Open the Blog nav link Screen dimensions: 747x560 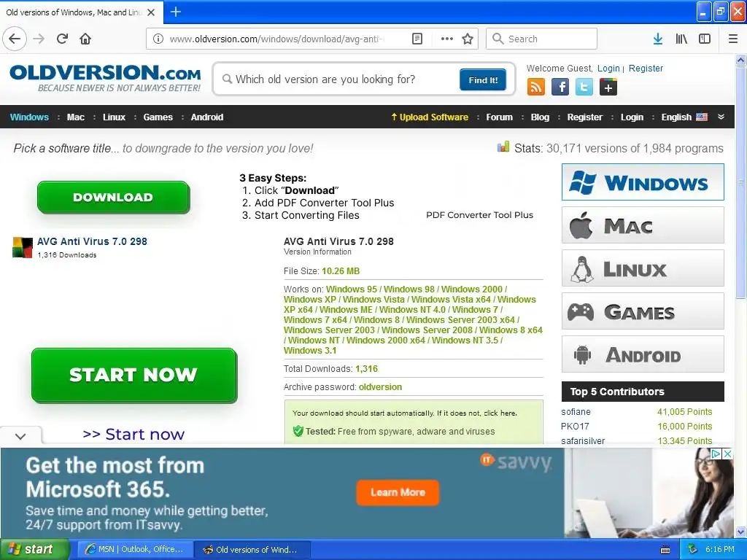pos(540,117)
